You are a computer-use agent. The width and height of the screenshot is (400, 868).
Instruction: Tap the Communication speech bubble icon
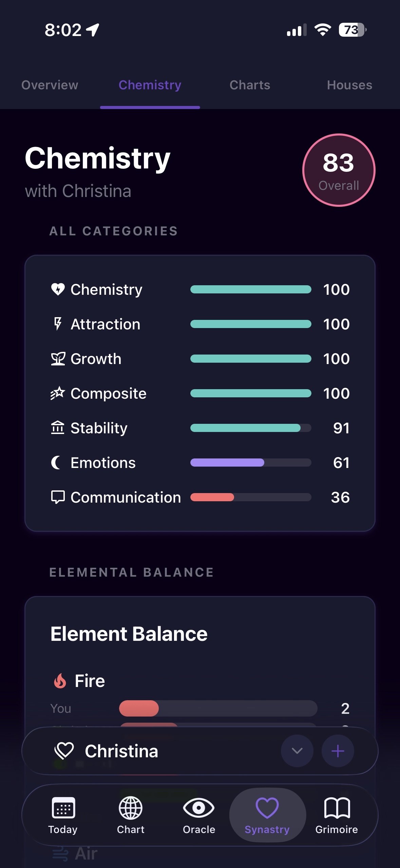pos(58,497)
